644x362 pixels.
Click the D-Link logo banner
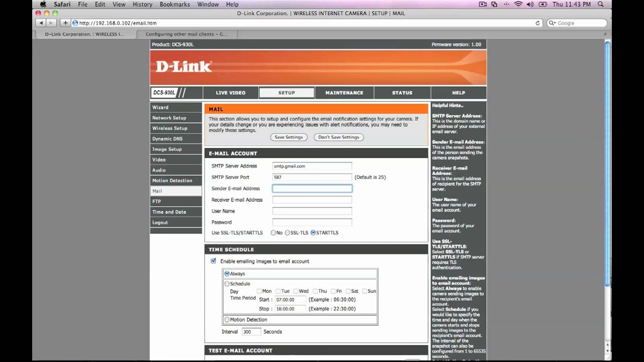click(x=318, y=67)
